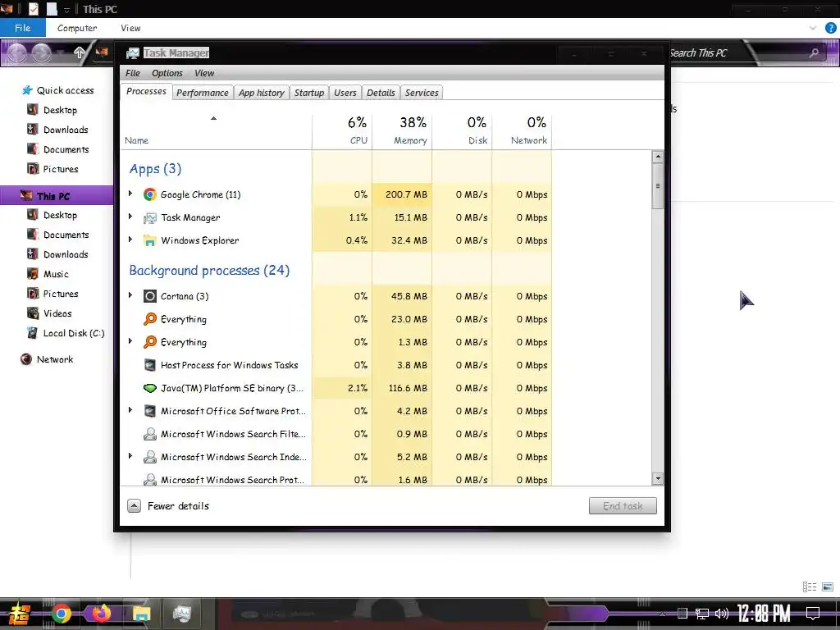Click the Task Manager process icon in Apps
The image size is (840, 630).
pyautogui.click(x=150, y=217)
